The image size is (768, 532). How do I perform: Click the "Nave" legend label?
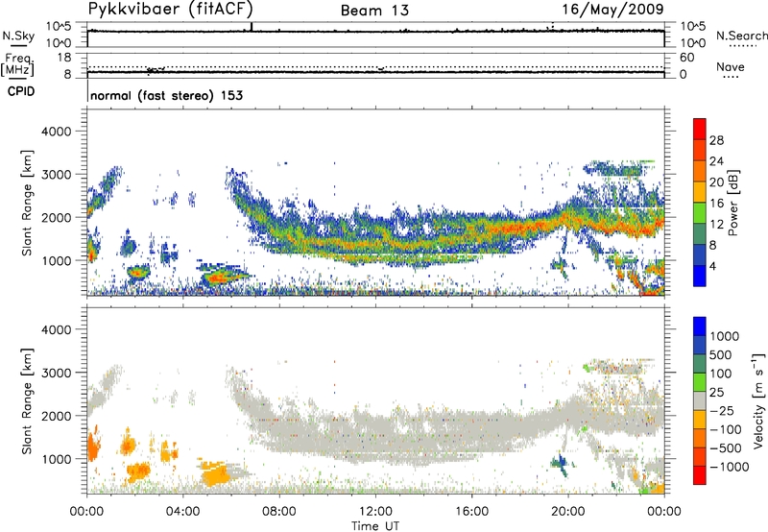[731, 66]
